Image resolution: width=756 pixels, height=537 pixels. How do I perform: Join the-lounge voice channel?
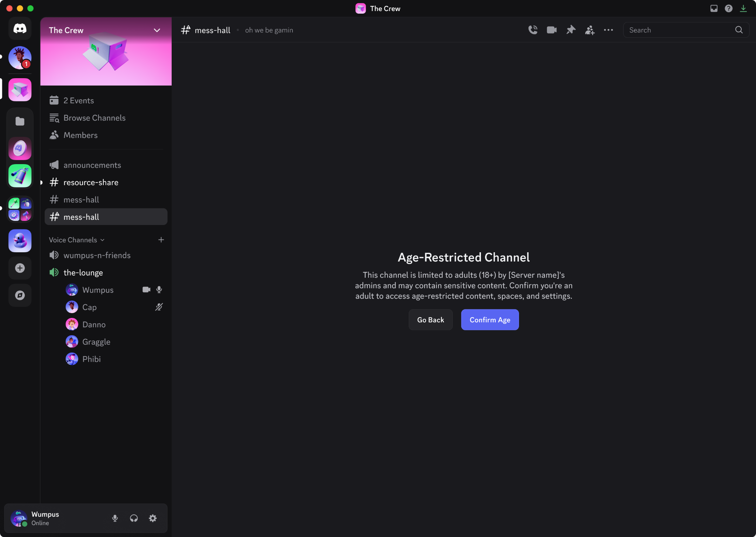click(106, 273)
